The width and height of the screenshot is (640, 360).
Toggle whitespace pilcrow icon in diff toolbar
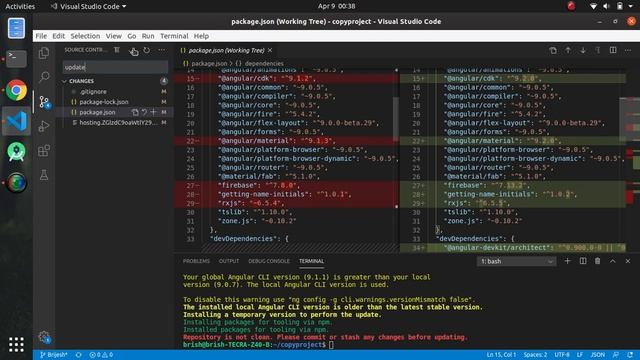pyautogui.click(x=598, y=50)
